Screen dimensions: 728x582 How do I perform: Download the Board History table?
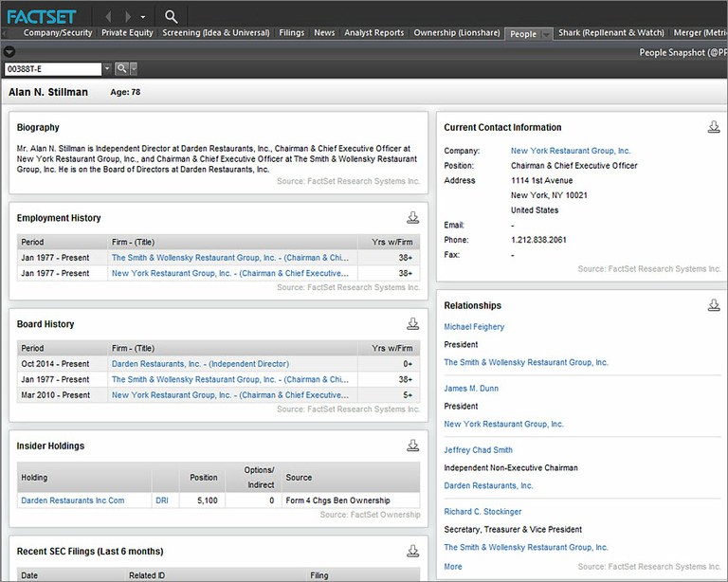click(x=412, y=324)
